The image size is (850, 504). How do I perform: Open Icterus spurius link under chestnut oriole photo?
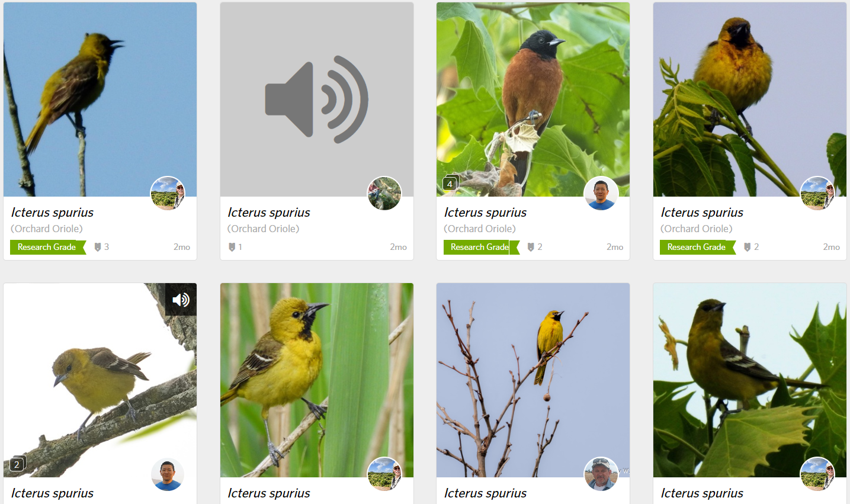tap(485, 213)
